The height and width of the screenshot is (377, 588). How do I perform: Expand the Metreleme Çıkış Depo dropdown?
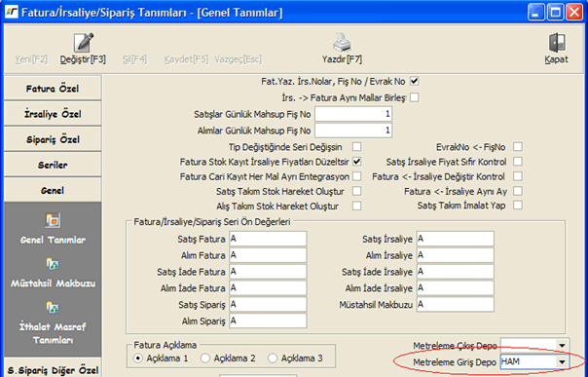[562, 346]
